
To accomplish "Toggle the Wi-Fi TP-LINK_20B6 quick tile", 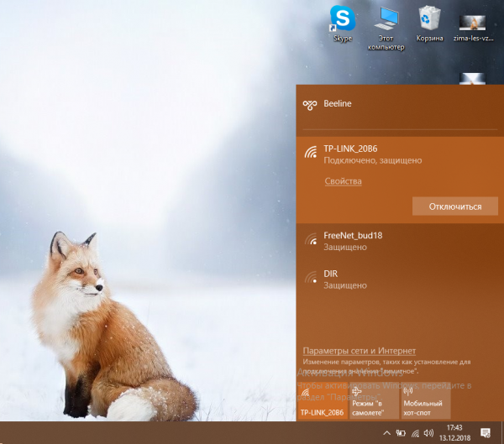I will click(323, 404).
